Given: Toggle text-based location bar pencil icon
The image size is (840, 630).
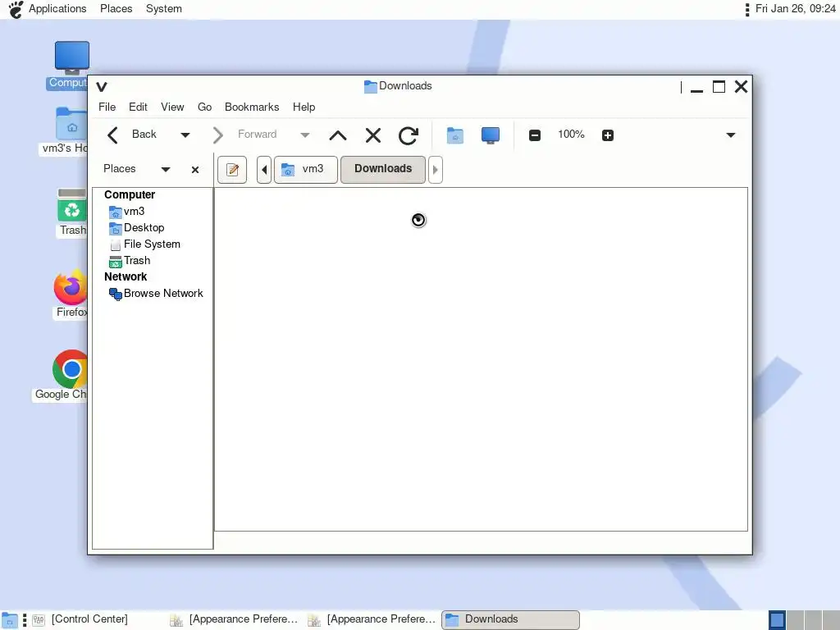Looking at the screenshot, I should tap(232, 170).
